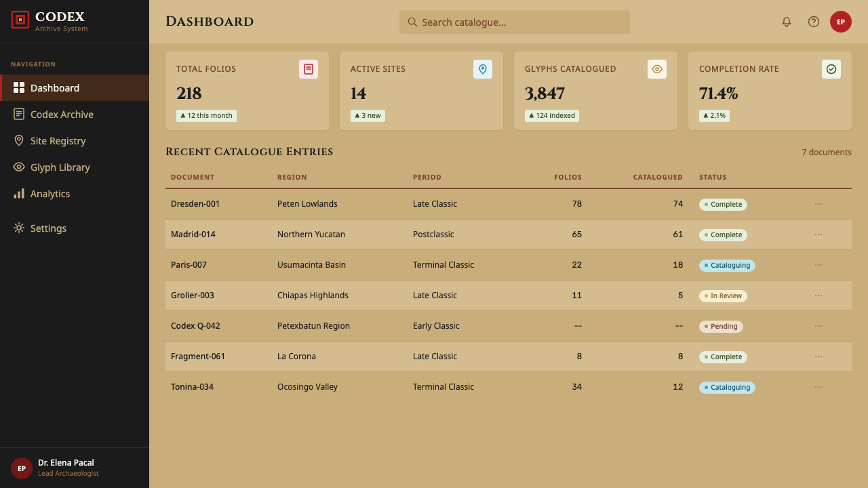Open the help question mark icon

tap(814, 22)
